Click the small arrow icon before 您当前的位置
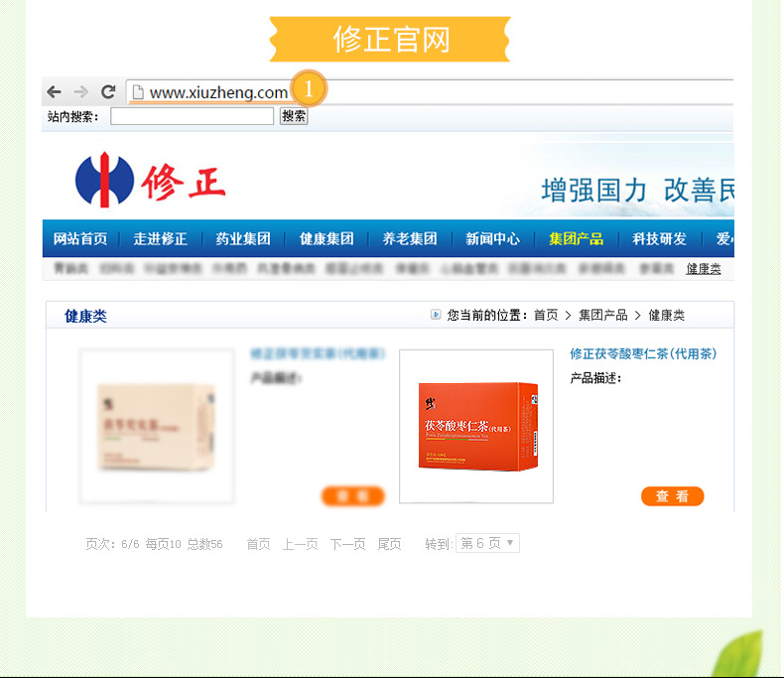This screenshot has width=784, height=678. pos(436,315)
